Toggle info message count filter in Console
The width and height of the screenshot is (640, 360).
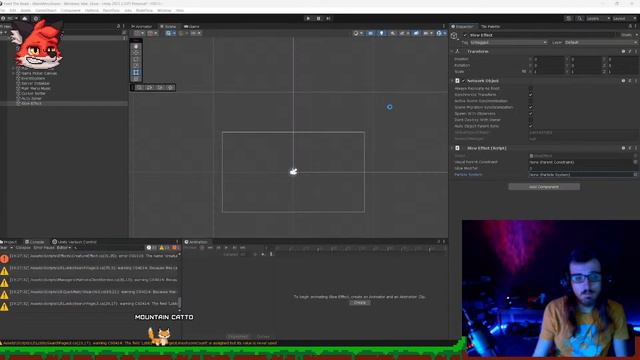point(152,248)
